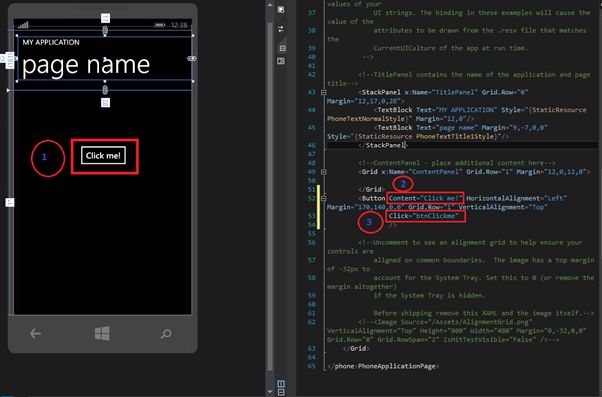Swap the design and XAML panes
This screenshot has height=397, width=602.
coord(281,29)
